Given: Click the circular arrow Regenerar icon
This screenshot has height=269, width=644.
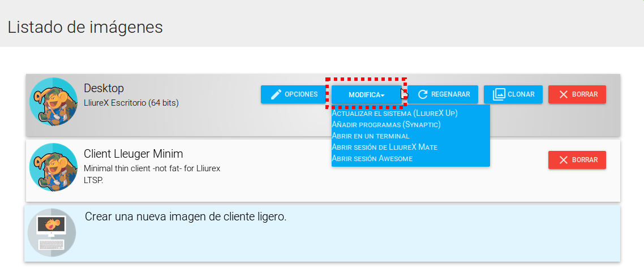Looking at the screenshot, I should click(x=422, y=94).
